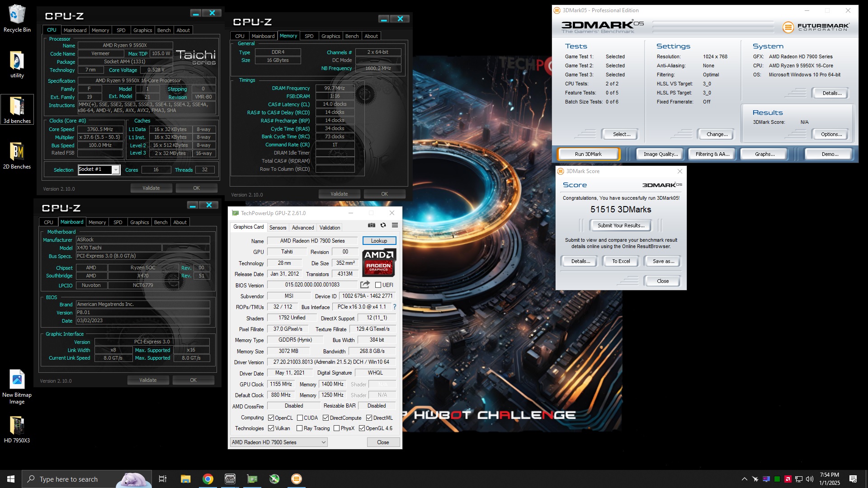Click Select... under Tests in 3DMark05

point(621,134)
